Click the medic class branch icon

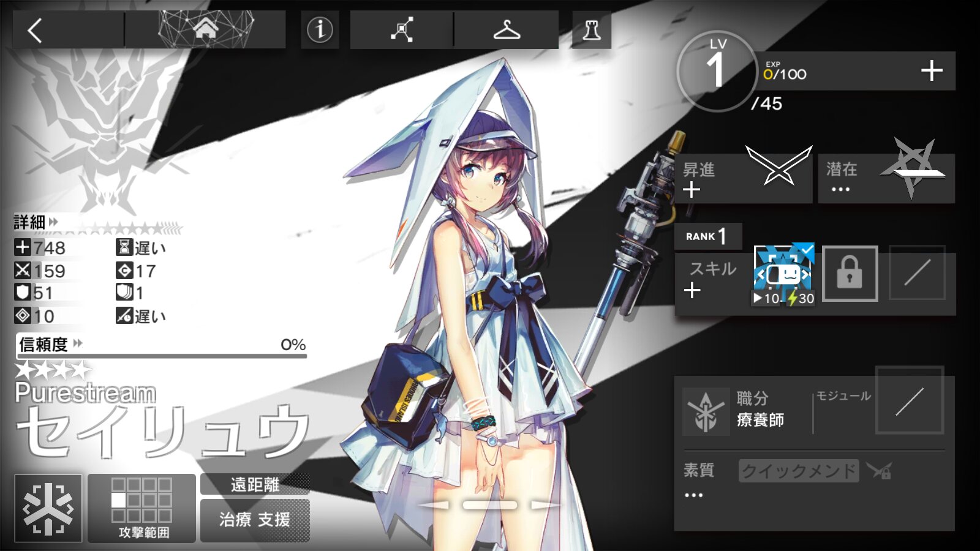coord(706,411)
